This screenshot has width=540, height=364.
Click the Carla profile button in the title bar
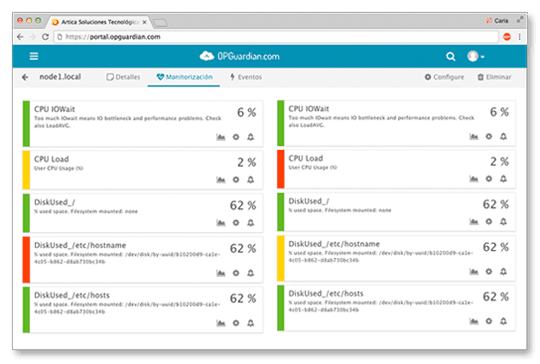click(x=497, y=21)
